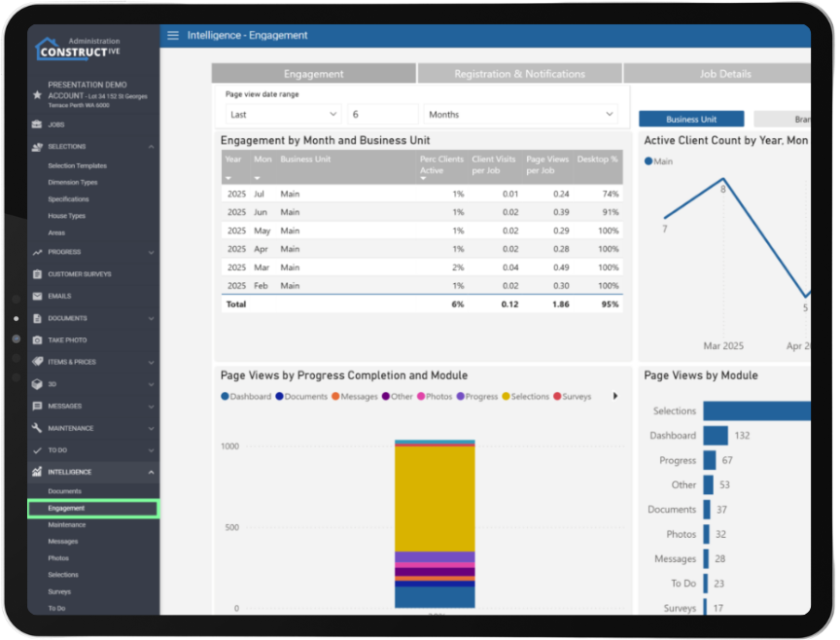Screen dimensions: 840x640
Task: Click the Selections sidebar icon
Action: 37,146
